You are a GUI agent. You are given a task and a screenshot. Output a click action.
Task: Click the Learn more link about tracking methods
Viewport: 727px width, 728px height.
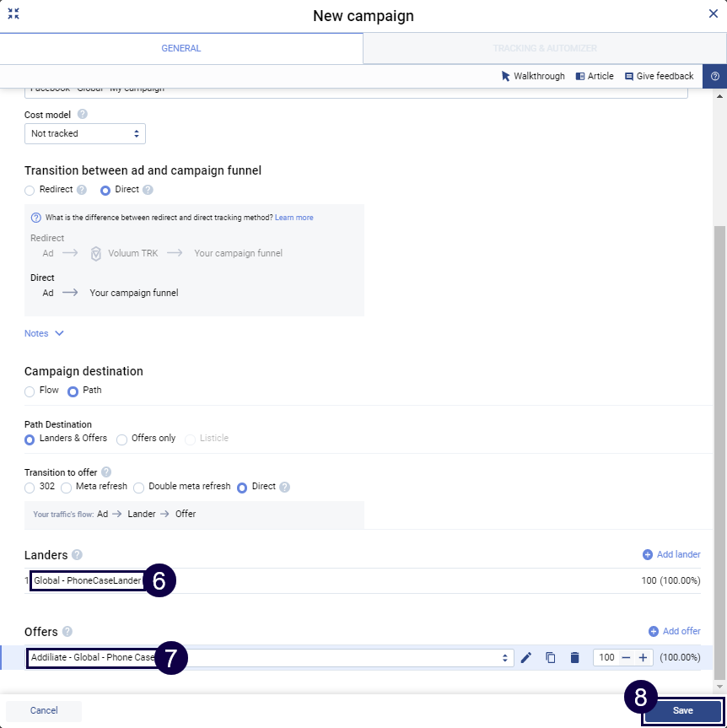click(x=293, y=217)
